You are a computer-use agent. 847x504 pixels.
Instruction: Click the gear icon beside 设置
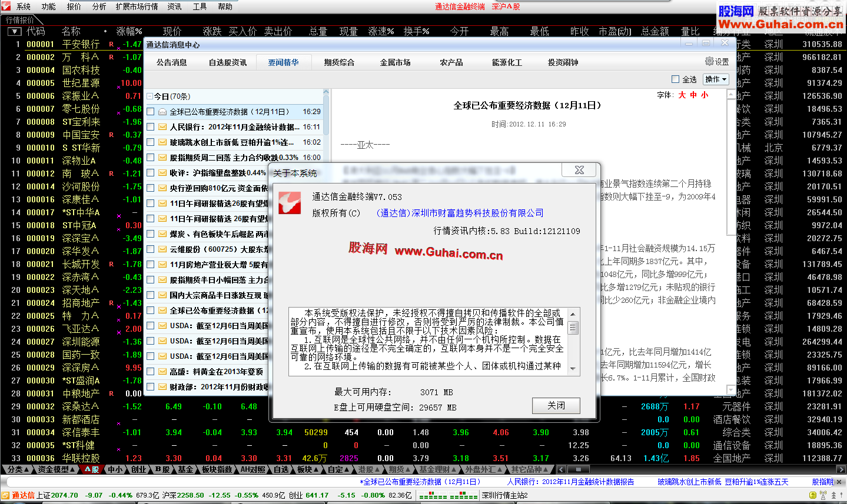(709, 61)
